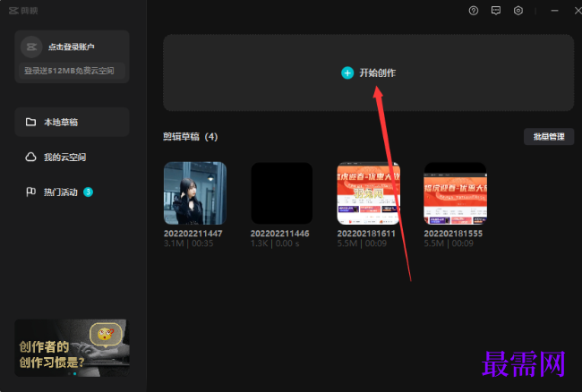Click 开始创作 to start a project
This screenshot has height=392, width=582.
[x=369, y=73]
